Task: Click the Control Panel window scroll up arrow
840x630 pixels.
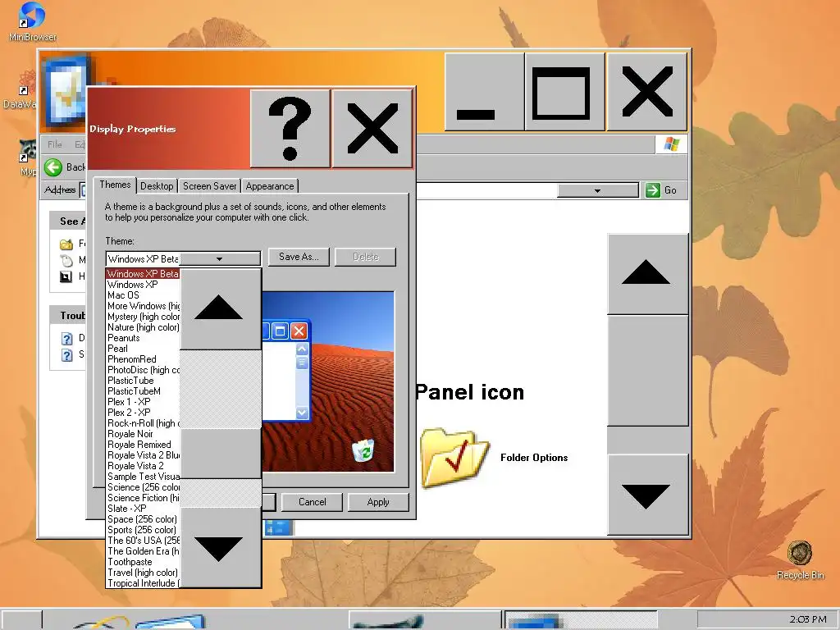Action: point(647,273)
